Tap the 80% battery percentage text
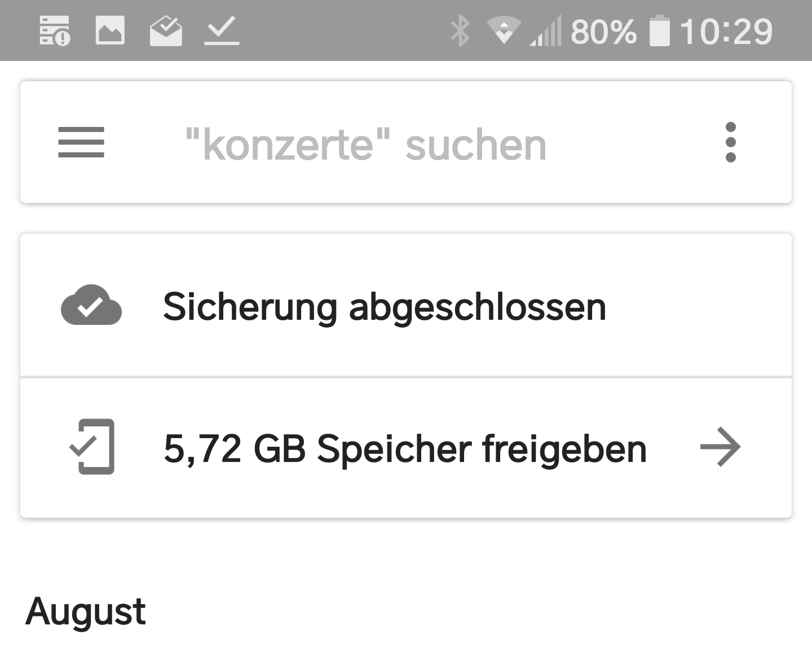 (x=603, y=32)
